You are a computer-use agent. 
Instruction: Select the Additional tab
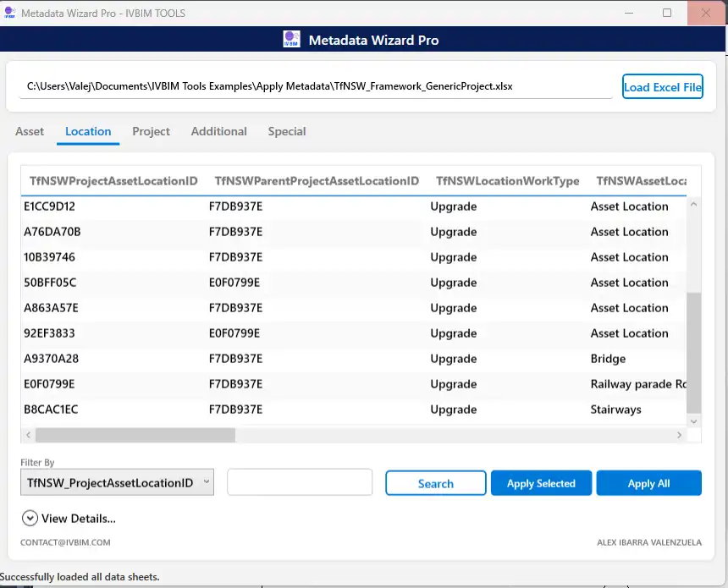point(218,131)
